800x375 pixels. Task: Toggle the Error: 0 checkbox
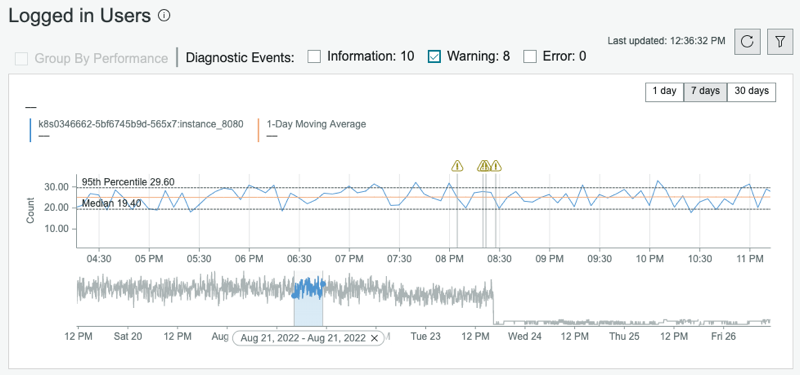click(531, 56)
